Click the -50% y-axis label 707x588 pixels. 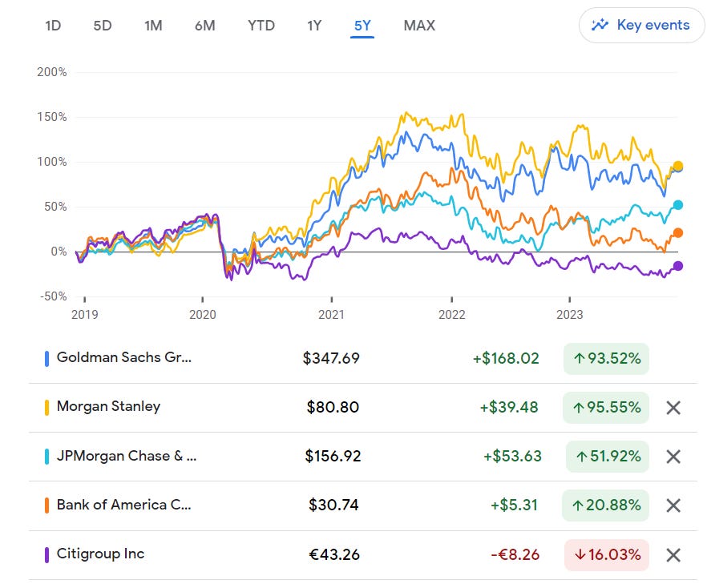click(x=53, y=296)
